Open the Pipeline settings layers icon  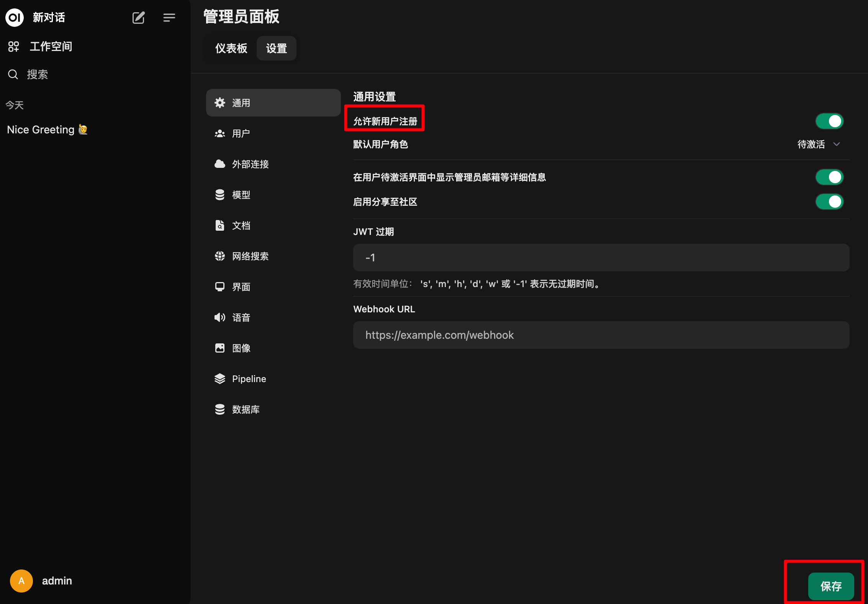coord(220,379)
